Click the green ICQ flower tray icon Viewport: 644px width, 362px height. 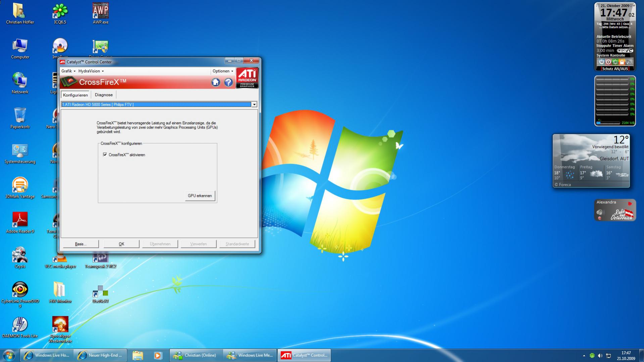592,356
